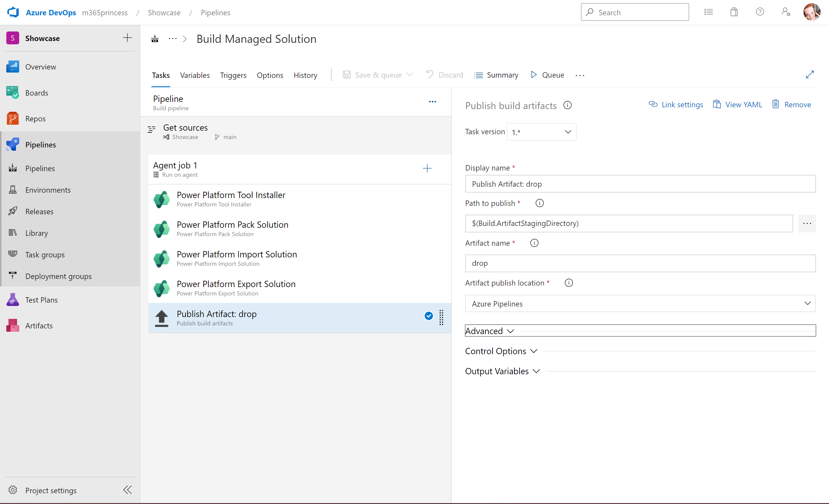Viewport: 829px width, 504px height.
Task: Open m365princess breadcrumb link
Action: (x=105, y=13)
